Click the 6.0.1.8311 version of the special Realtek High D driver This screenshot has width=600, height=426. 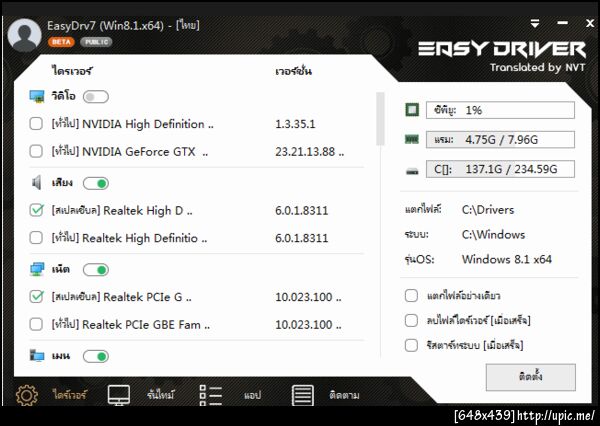302,211
